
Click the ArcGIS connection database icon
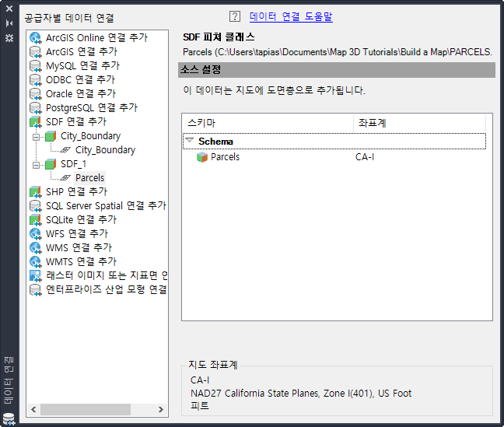35,52
